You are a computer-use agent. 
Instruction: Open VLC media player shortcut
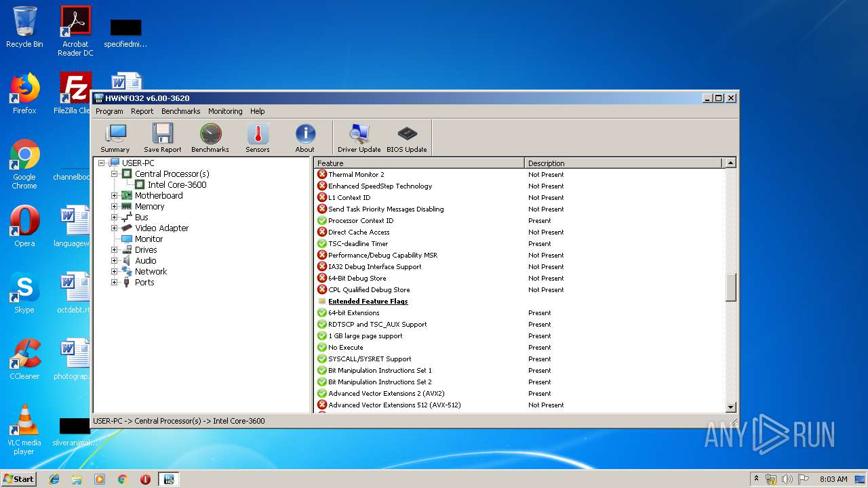click(24, 430)
